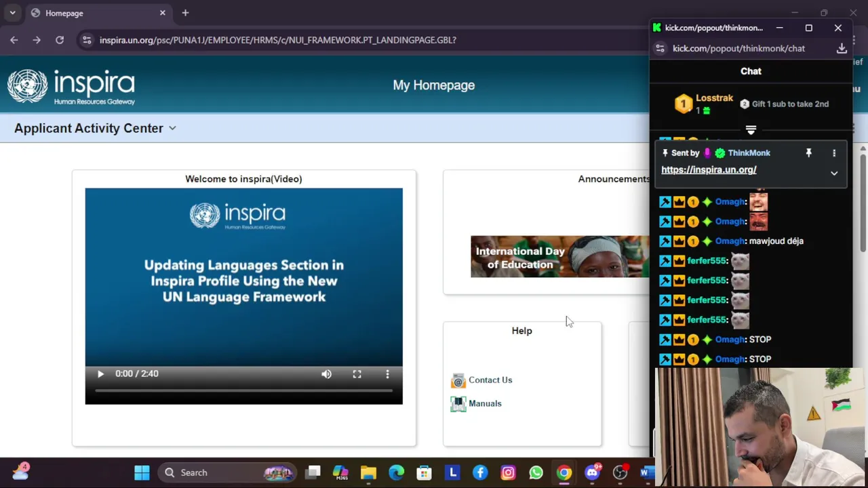Open the tab search dropdown in Chrome

tap(12, 13)
